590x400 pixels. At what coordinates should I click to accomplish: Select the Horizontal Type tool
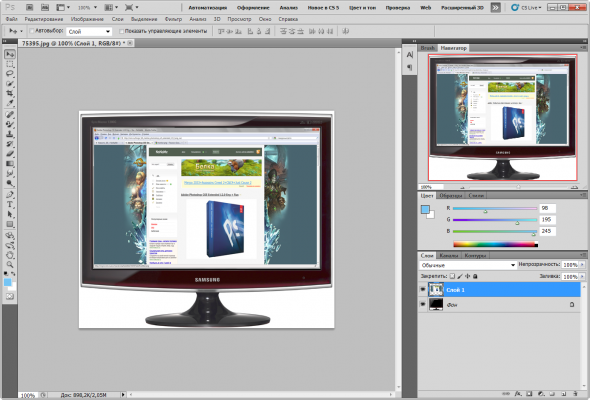pyautogui.click(x=10, y=204)
